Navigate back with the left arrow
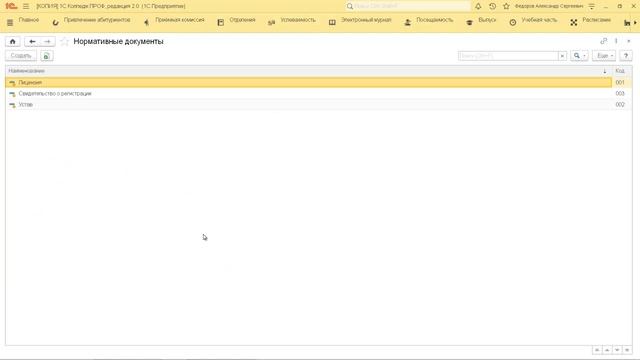Image resolution: width=640 pixels, height=360 pixels. coord(32,41)
